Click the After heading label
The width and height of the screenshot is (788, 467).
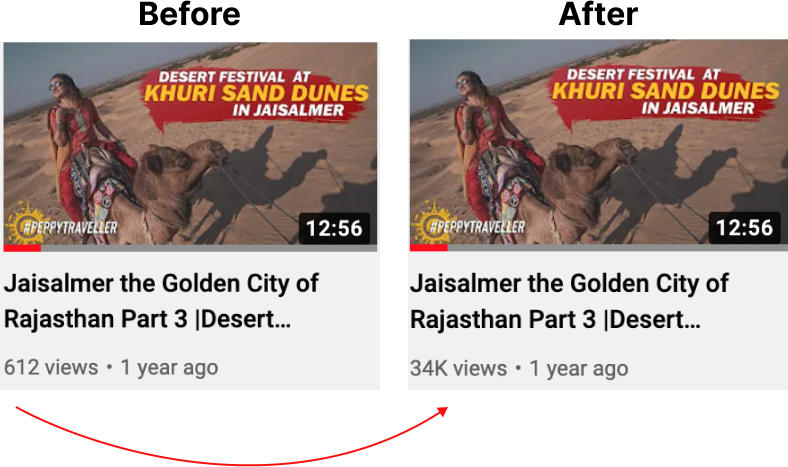[x=598, y=14]
